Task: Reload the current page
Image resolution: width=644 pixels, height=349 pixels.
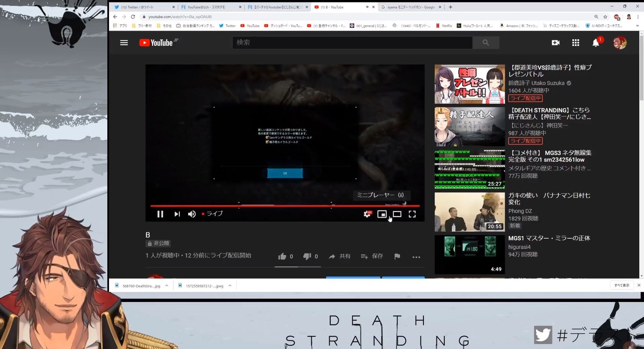Action: point(133,17)
